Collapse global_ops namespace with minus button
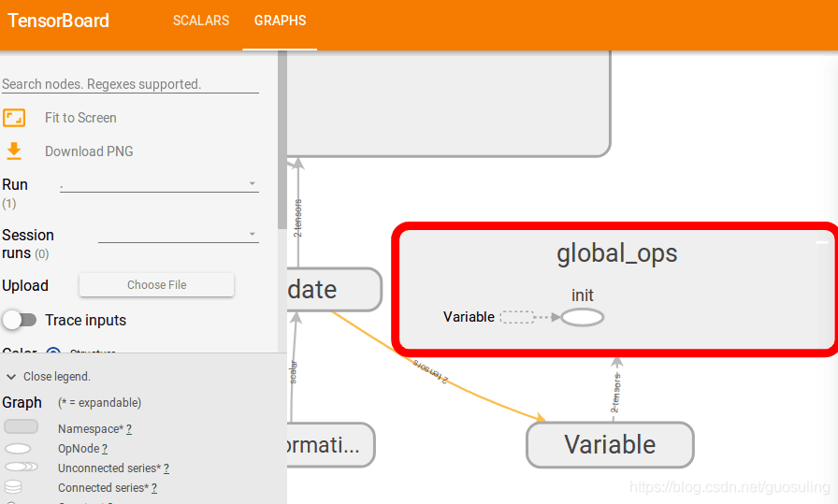838x504 pixels. 822,242
